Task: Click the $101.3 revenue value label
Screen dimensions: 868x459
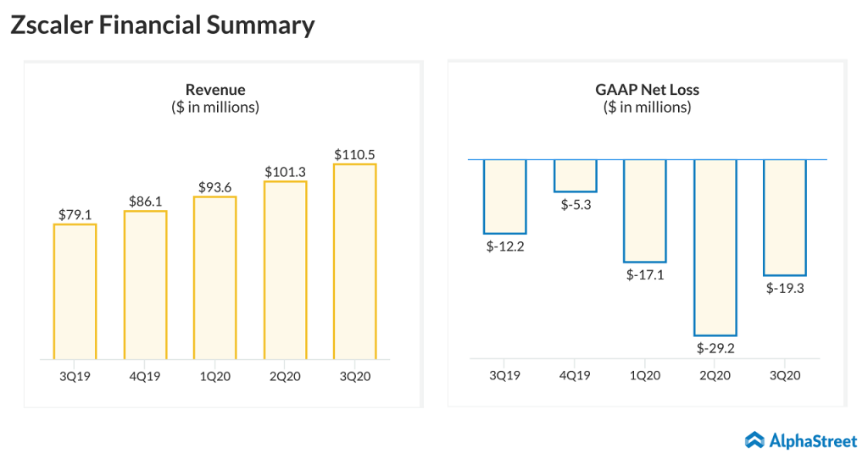Action: click(x=285, y=173)
